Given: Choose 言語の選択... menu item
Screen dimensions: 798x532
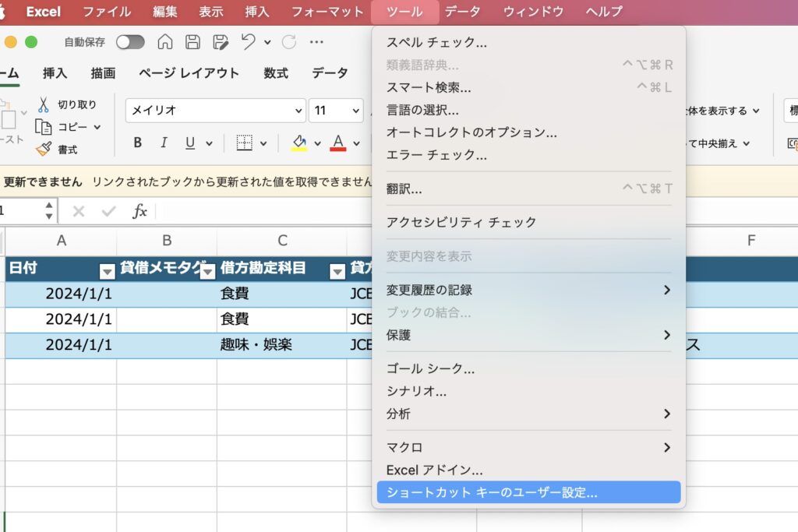Looking at the screenshot, I should click(x=529, y=110).
